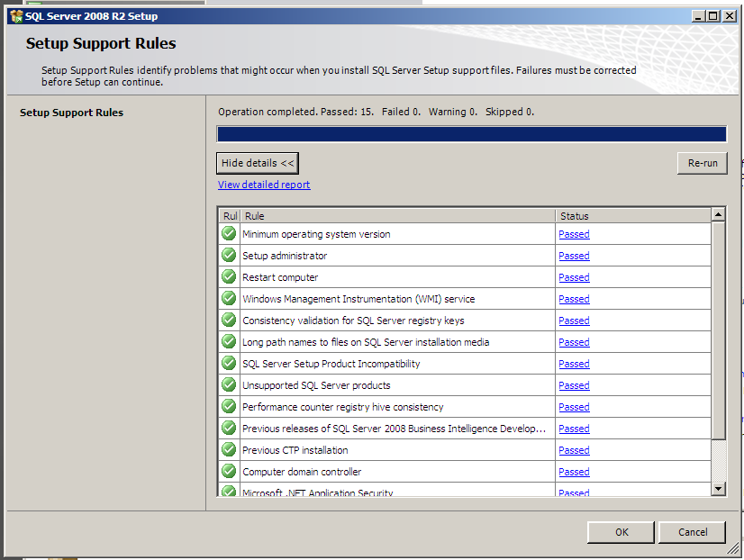The width and height of the screenshot is (744, 560).
Task: Open Passed status for Restart computer
Action: pyautogui.click(x=574, y=277)
